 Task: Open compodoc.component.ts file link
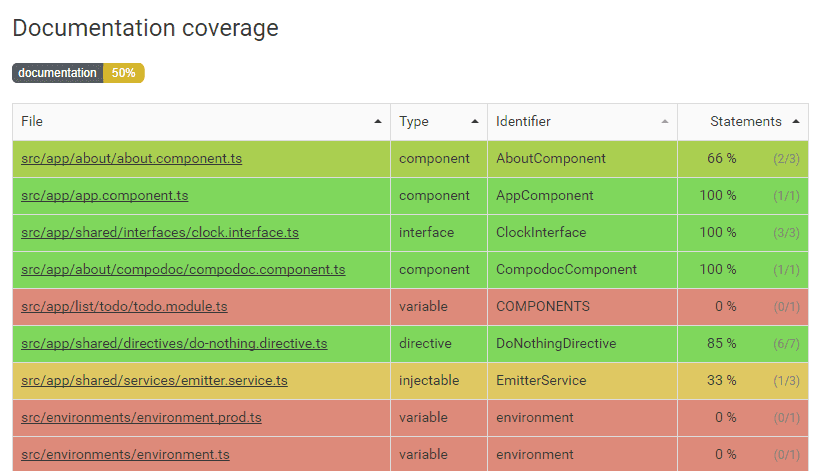(x=183, y=270)
